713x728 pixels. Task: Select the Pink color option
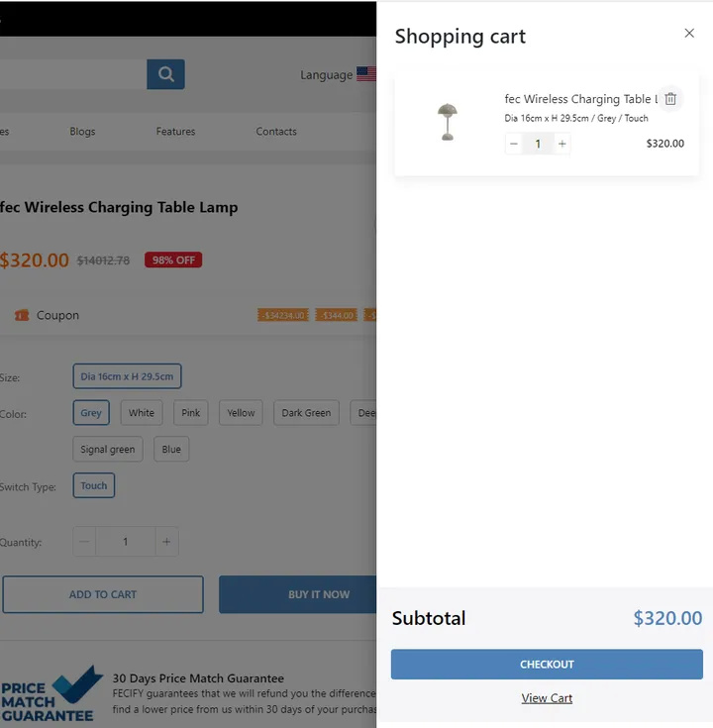pyautogui.click(x=191, y=413)
